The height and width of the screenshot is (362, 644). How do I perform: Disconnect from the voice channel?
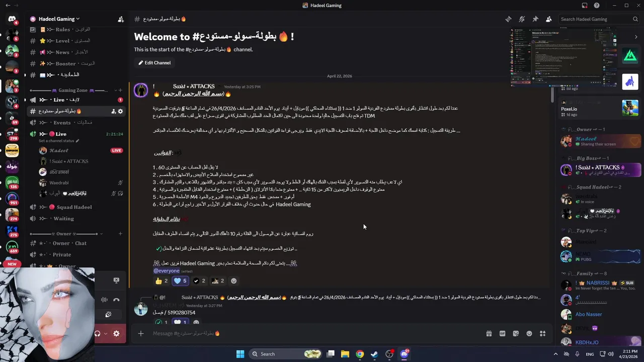click(x=116, y=300)
